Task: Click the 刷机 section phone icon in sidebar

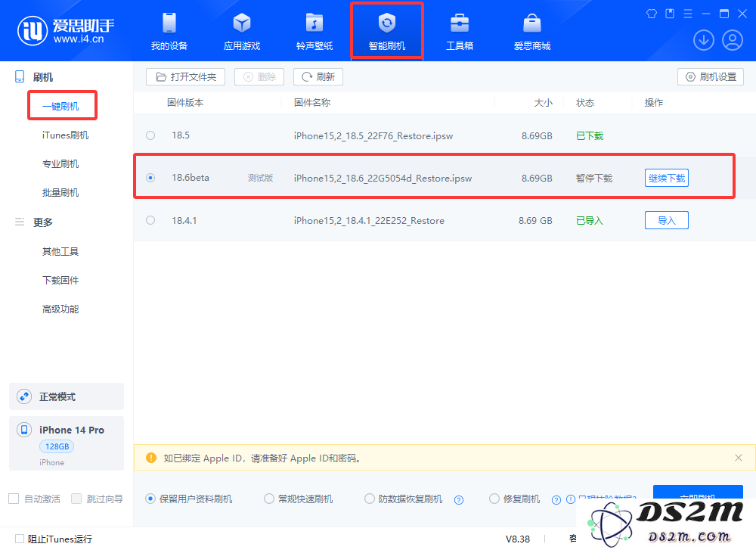Action: (x=20, y=76)
